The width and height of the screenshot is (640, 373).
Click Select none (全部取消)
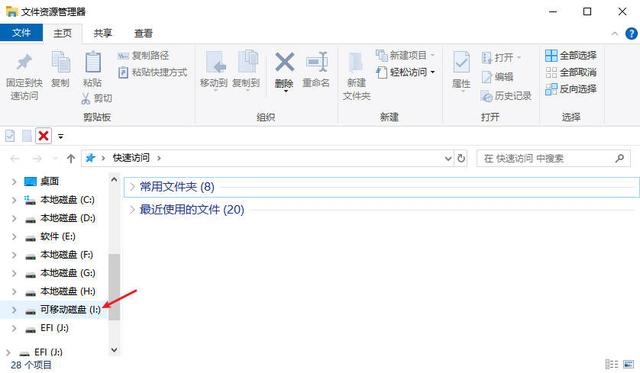point(571,72)
